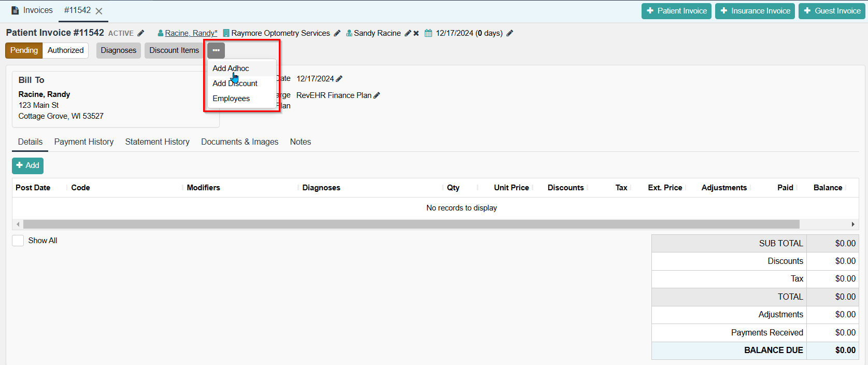This screenshot has height=365, width=868.
Task: Click the calendar icon by the invoice date
Action: (x=428, y=33)
